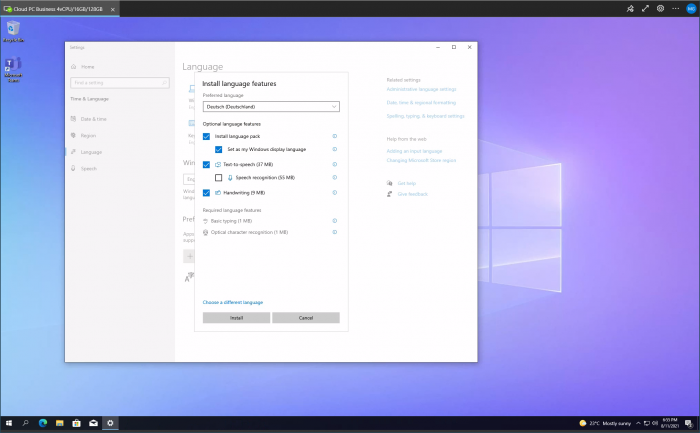Image resolution: width=700 pixels, height=433 pixels.
Task: Launch Microsoft Edge from taskbar
Action: coord(42,423)
